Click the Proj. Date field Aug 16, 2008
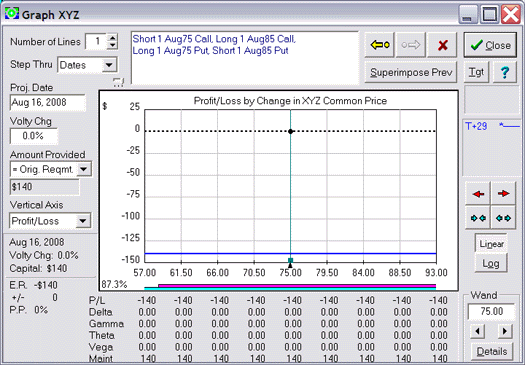Image resolution: width=525 pixels, height=365 pixels. 48,102
